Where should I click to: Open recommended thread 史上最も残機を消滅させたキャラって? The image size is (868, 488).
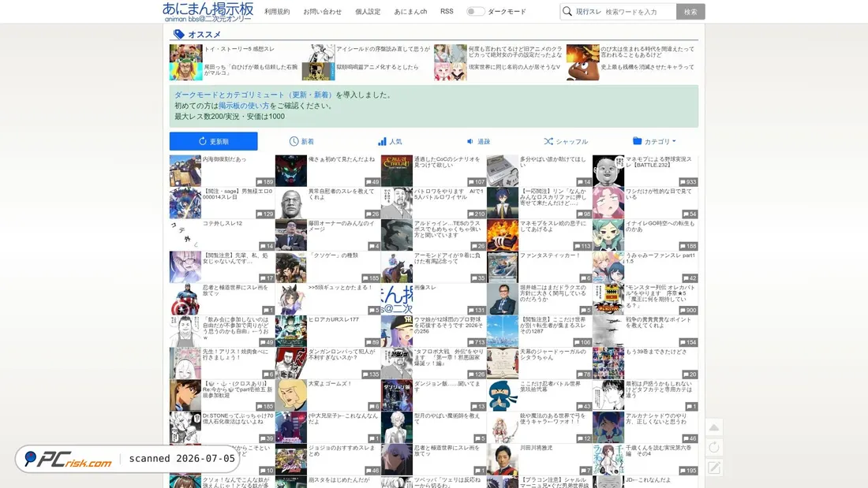pos(648,67)
